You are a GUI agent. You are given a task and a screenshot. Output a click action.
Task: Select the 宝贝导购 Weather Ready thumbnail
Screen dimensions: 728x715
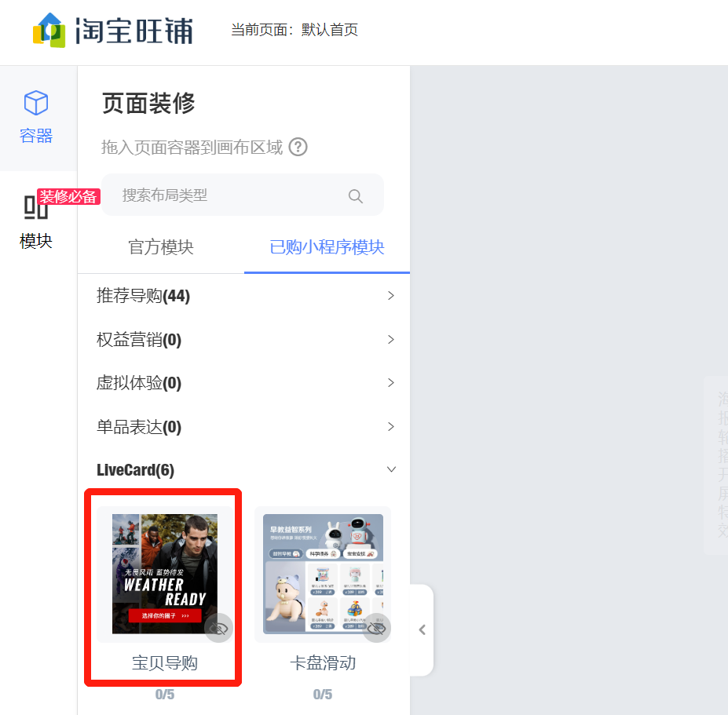[164, 574]
